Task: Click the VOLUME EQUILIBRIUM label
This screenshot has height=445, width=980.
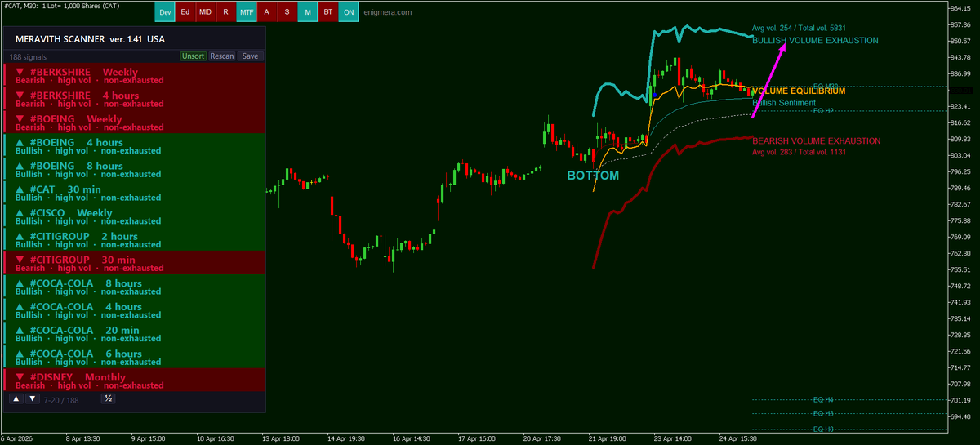Action: tap(799, 91)
